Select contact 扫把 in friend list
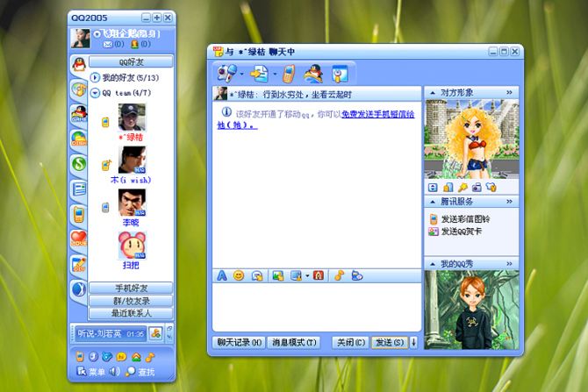 point(132,250)
